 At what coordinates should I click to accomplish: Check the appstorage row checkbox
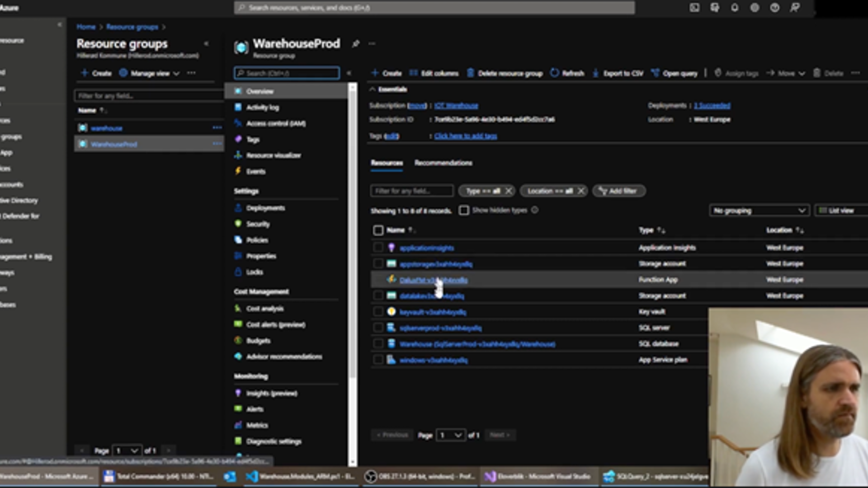378,263
